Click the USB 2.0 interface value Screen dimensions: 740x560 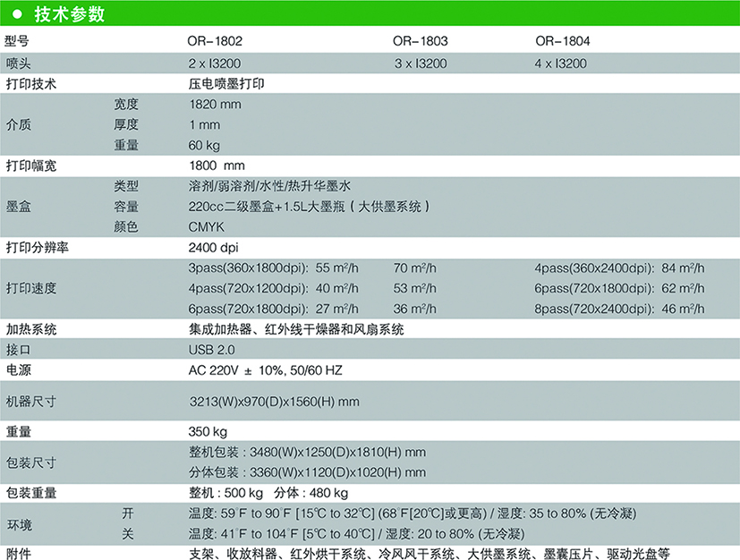point(211,349)
